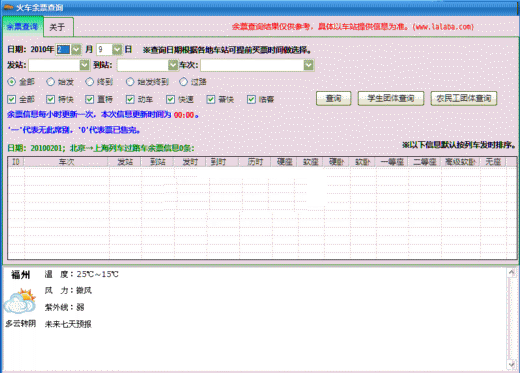Viewport: 520px width, 373px height.
Task: Sort by the 车次 column header
Action: (x=66, y=162)
